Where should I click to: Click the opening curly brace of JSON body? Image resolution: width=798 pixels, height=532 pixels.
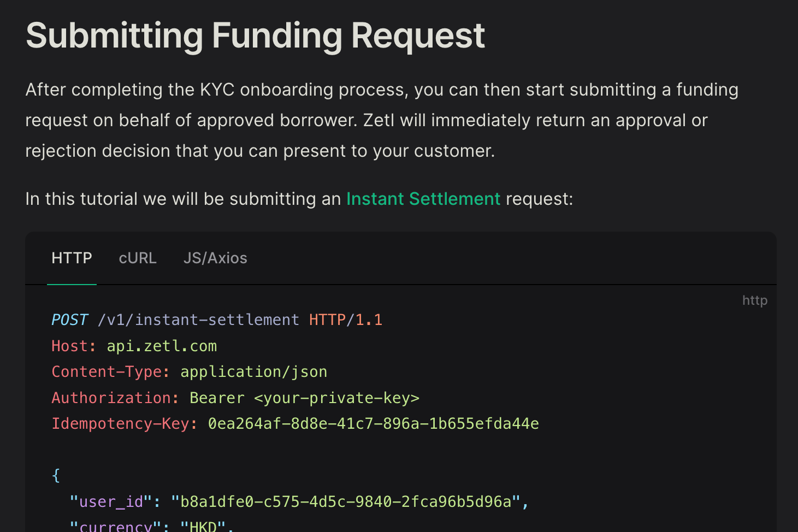tap(56, 475)
